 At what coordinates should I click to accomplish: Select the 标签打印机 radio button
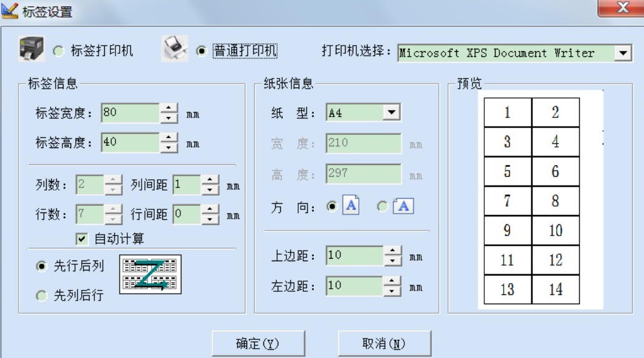click(59, 51)
